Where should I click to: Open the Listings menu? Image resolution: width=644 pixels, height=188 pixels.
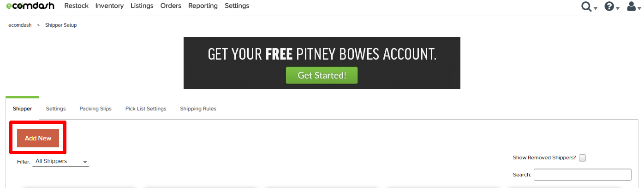click(x=142, y=6)
